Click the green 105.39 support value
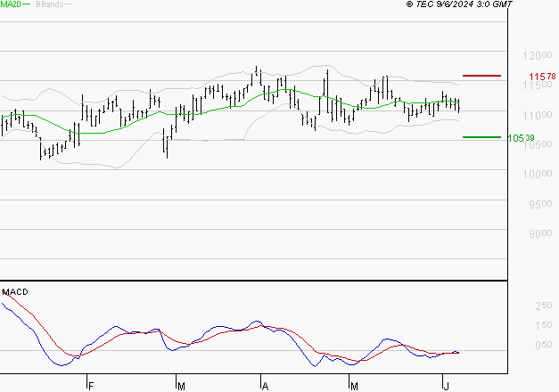The height and width of the screenshot is (392, 559). [x=522, y=138]
